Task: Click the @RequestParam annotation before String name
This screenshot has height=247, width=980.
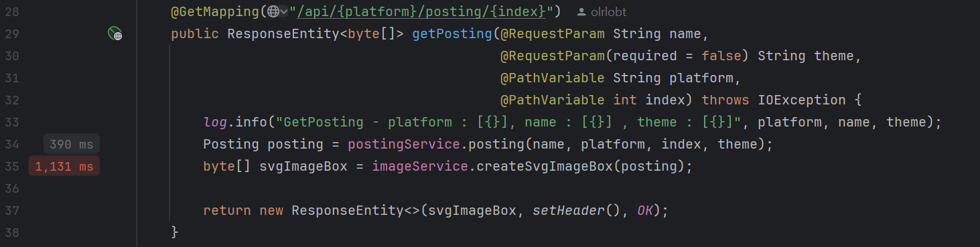Action: pyautogui.click(x=553, y=33)
